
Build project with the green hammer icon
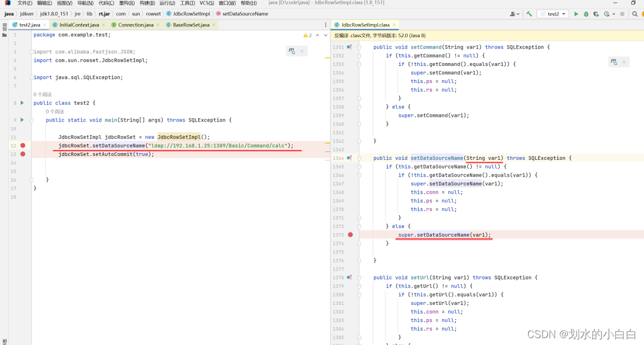[x=529, y=14]
